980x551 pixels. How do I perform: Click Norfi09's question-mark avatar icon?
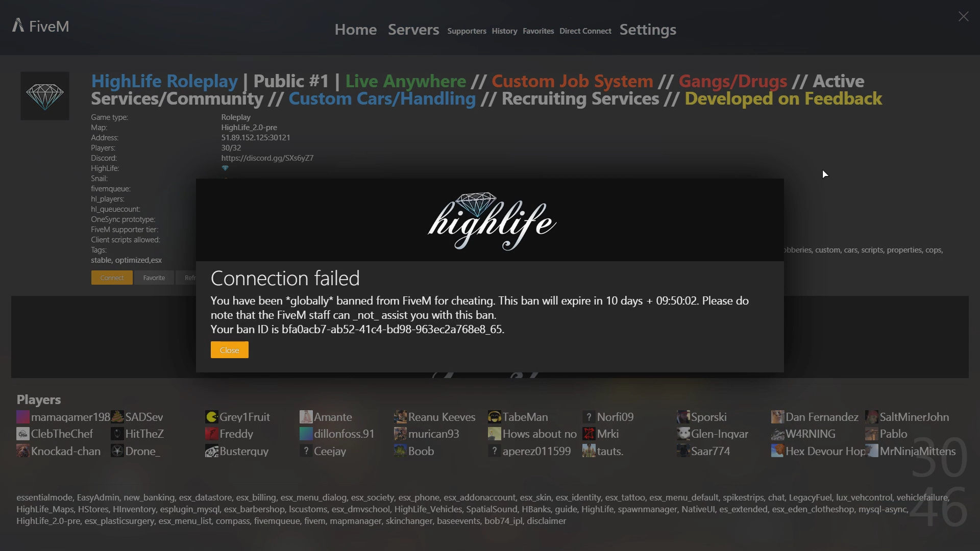590,417
